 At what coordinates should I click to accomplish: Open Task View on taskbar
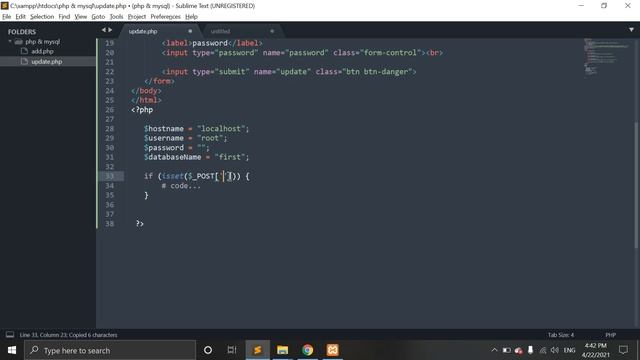tap(232, 350)
